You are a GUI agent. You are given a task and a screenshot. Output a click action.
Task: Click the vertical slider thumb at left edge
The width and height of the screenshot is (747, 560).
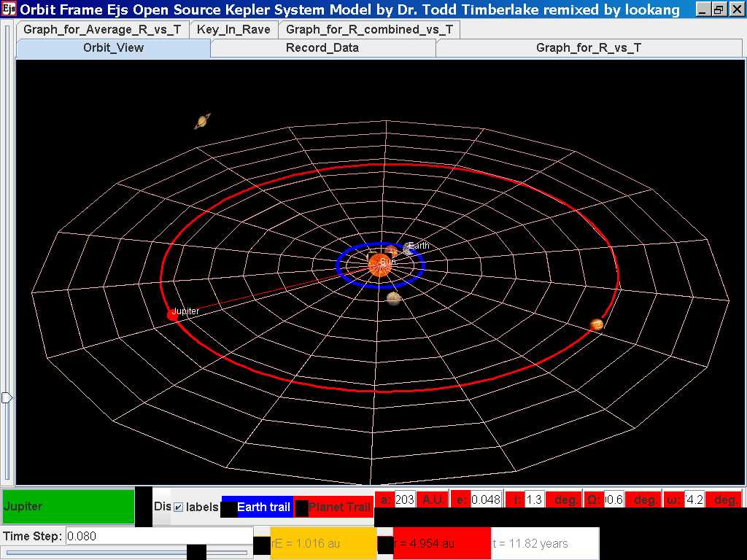click(x=7, y=397)
